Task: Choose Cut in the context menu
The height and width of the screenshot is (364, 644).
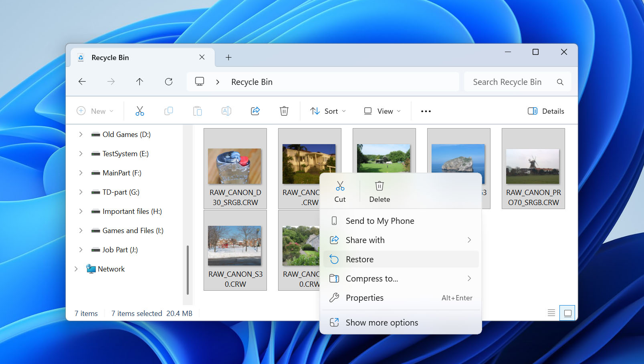Action: (x=340, y=192)
